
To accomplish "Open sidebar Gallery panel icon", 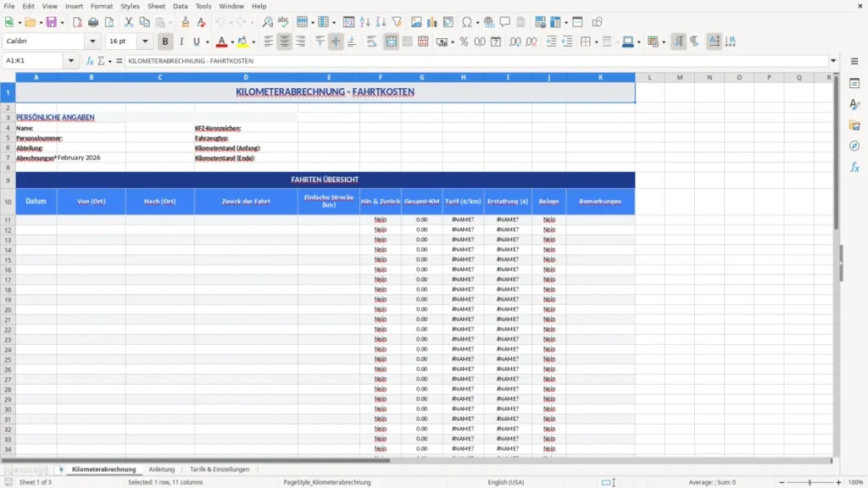I will (854, 125).
